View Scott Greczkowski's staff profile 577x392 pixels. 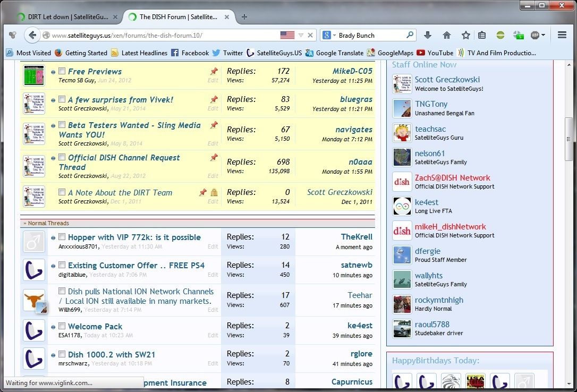pyautogui.click(x=447, y=80)
